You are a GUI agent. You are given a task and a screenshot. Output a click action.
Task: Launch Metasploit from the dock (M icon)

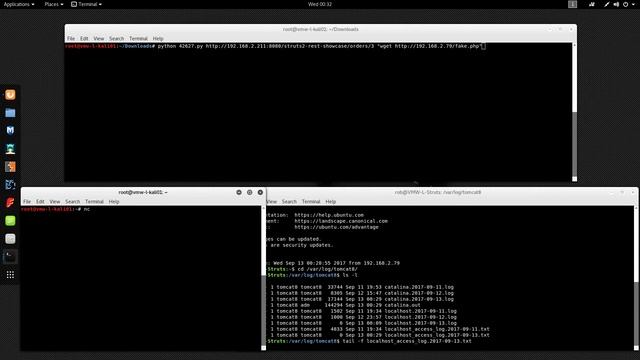click(10, 130)
